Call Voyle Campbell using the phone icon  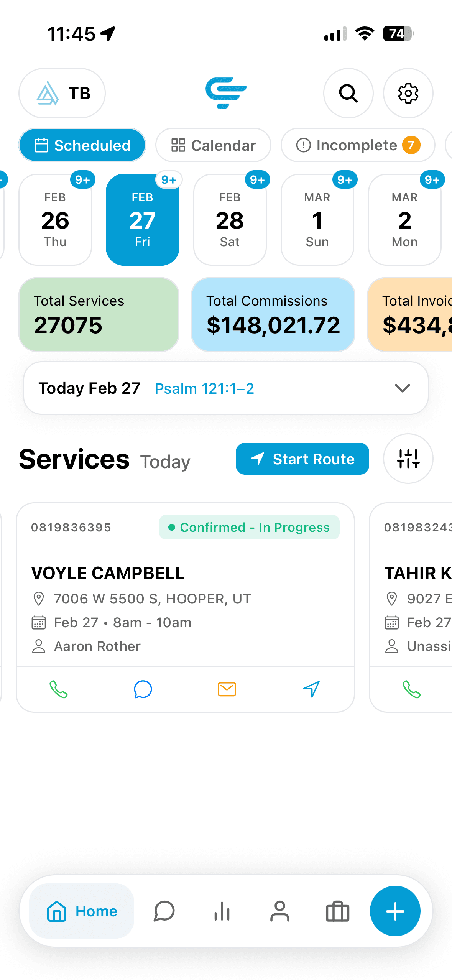point(58,689)
